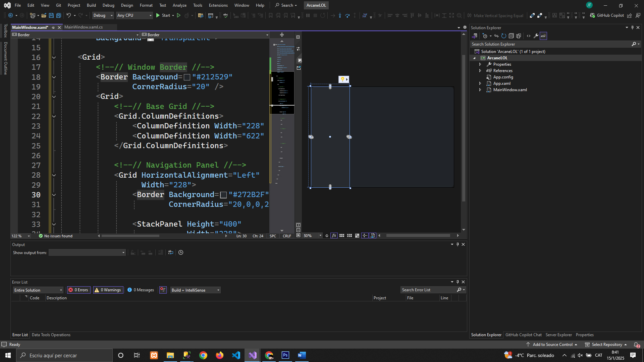Open GitHub Copilot button
This screenshot has width=644, height=362.
(x=607, y=15)
